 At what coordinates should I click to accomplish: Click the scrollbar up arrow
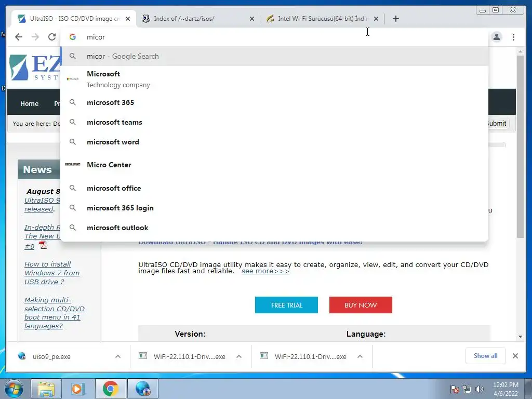pos(520,51)
